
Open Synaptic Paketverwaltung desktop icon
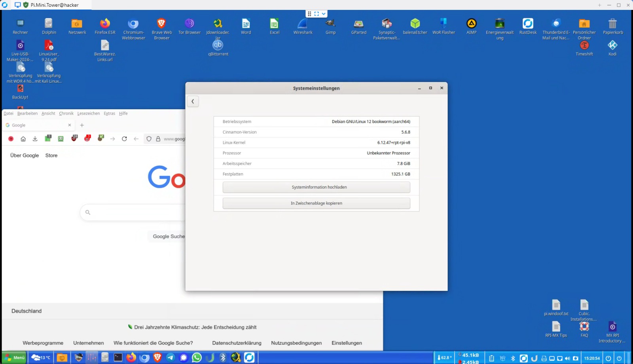[387, 29]
